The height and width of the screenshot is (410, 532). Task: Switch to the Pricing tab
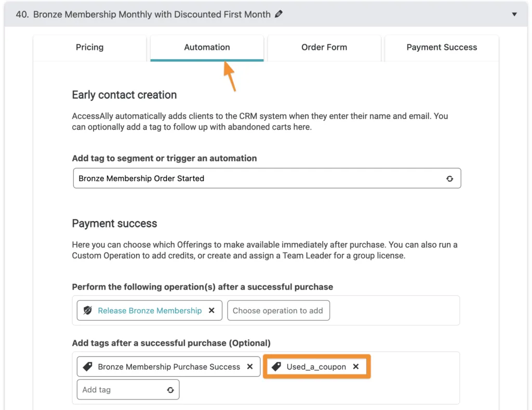tap(89, 47)
